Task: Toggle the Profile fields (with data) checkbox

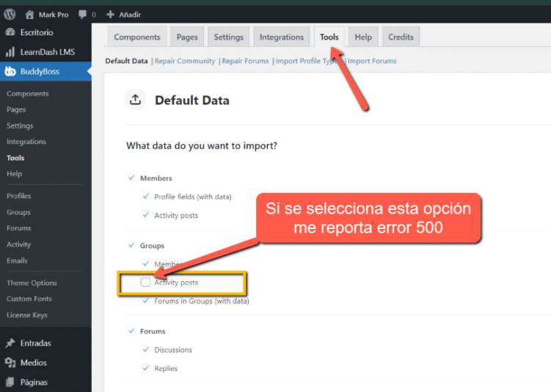Action: (x=145, y=197)
